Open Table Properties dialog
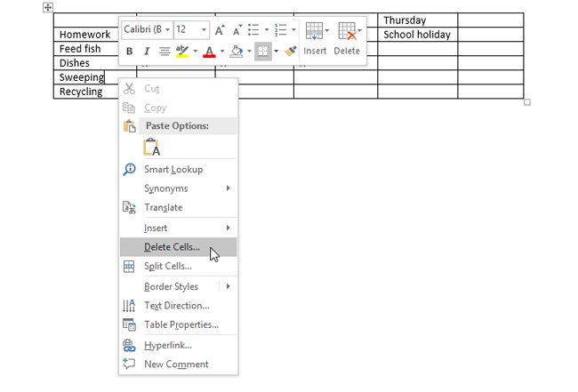This screenshot has height=392, width=578. click(181, 324)
